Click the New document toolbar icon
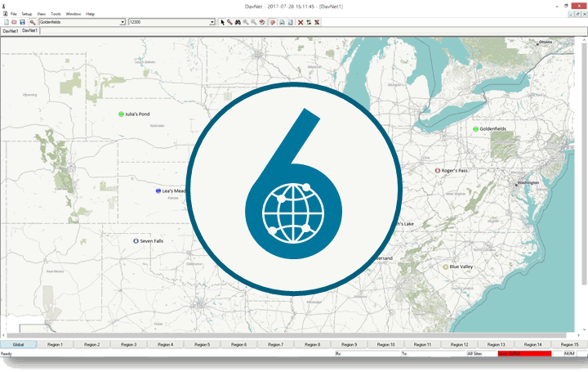 coord(7,23)
